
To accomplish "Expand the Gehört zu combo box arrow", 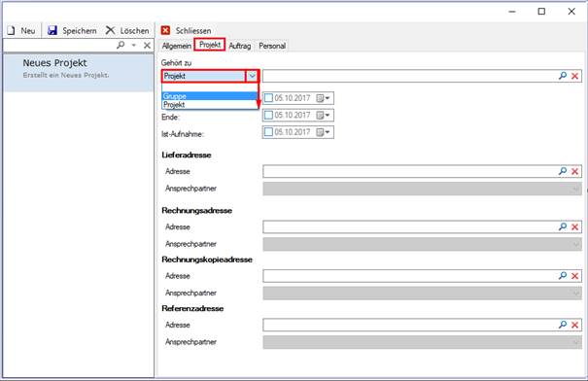I will [252, 76].
